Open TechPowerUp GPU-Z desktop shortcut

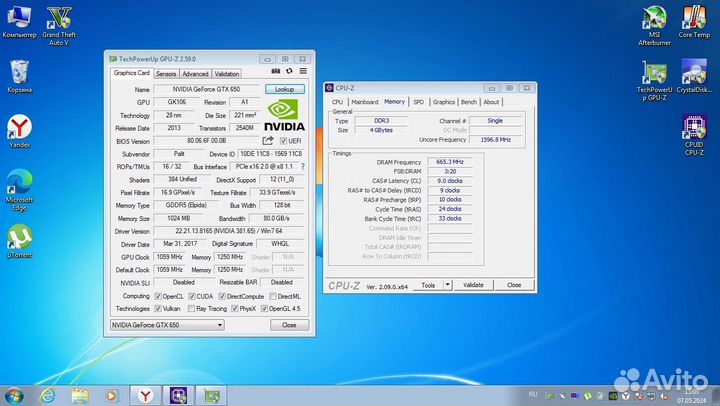(x=654, y=81)
